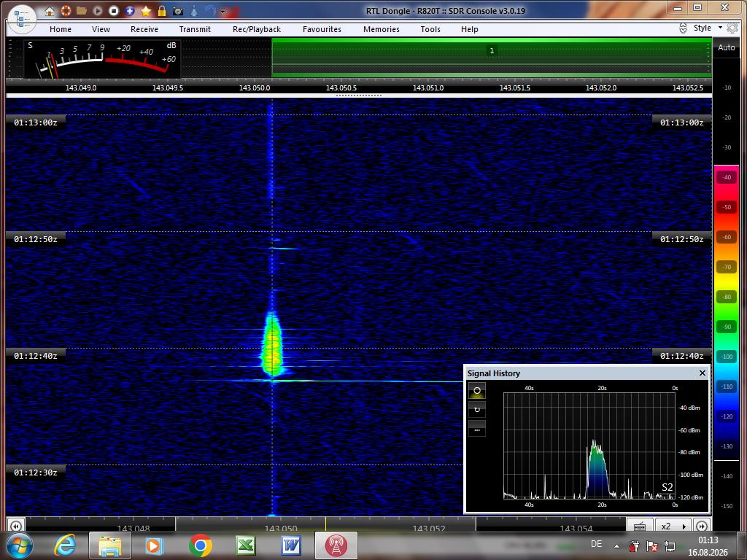Open the Transmit ribbon tab
This screenshot has height=560, width=747.
[195, 29]
